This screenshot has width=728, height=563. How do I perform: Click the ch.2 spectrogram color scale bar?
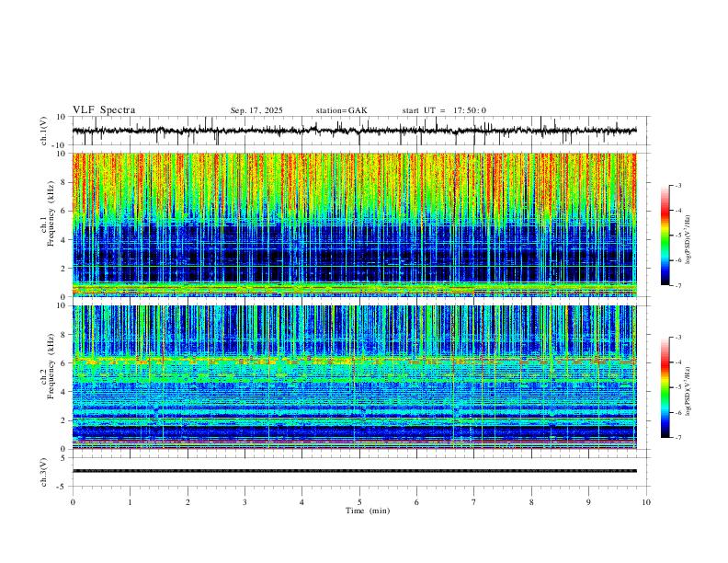tap(665, 387)
